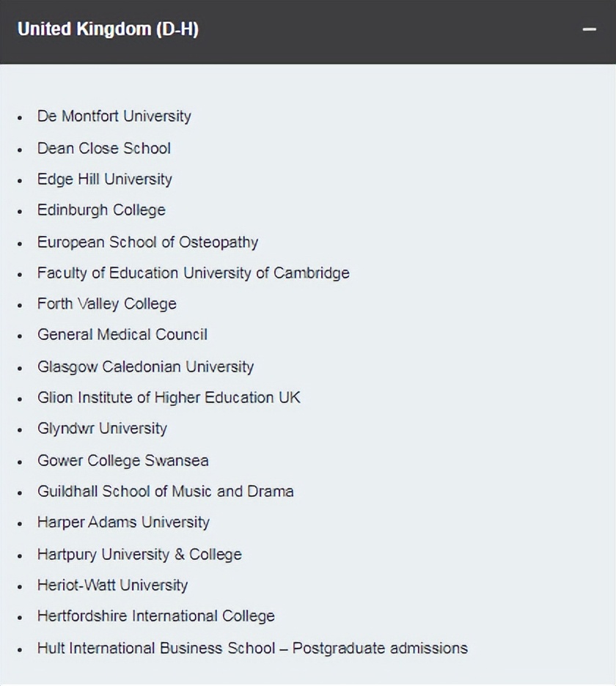Open Hartpury University & College
Image resolution: width=616 pixels, height=686 pixels.
pos(139,555)
